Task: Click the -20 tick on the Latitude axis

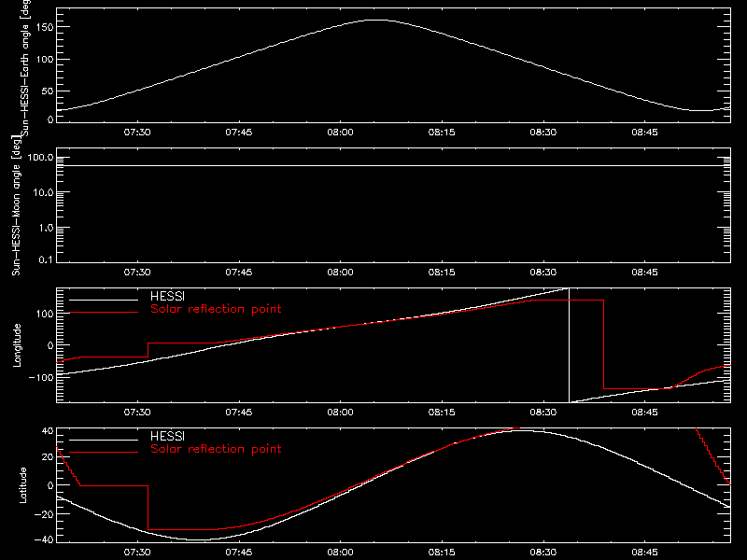Action: point(44,514)
